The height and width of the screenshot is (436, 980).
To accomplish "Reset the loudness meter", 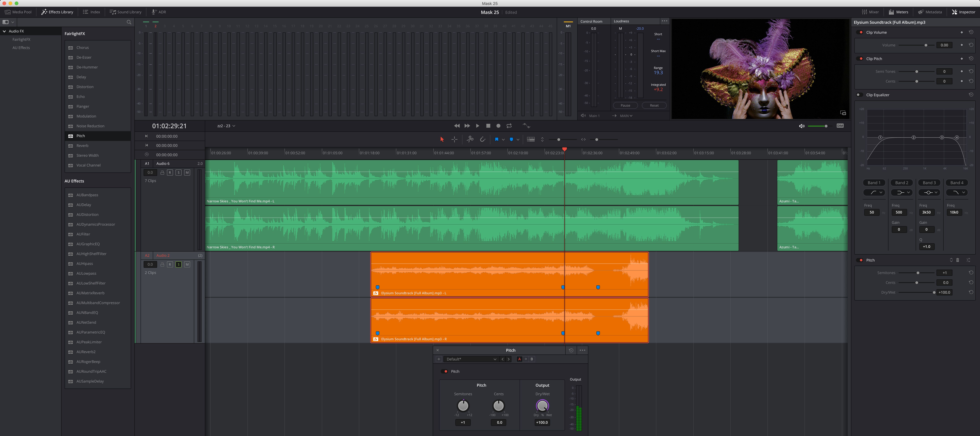I will tap(654, 105).
